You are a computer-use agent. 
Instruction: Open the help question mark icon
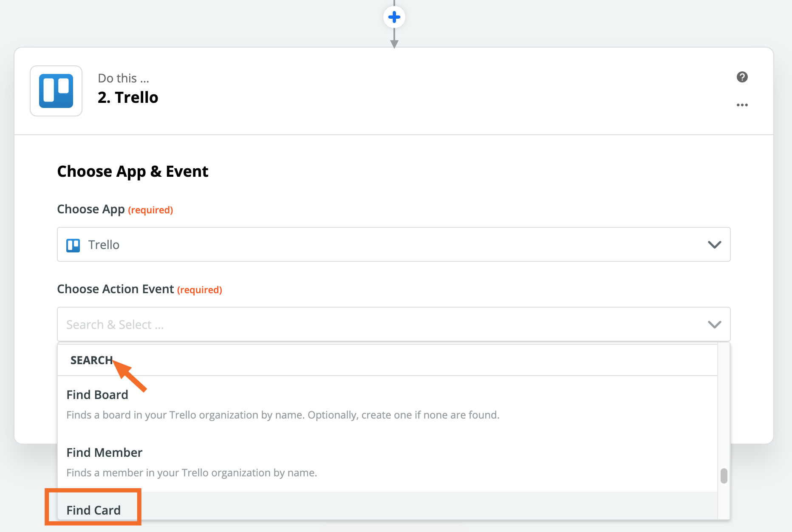pyautogui.click(x=742, y=77)
